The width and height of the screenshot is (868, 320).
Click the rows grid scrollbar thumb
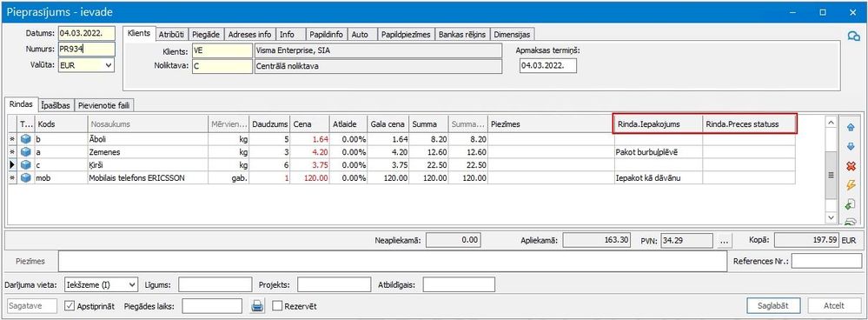(x=831, y=175)
